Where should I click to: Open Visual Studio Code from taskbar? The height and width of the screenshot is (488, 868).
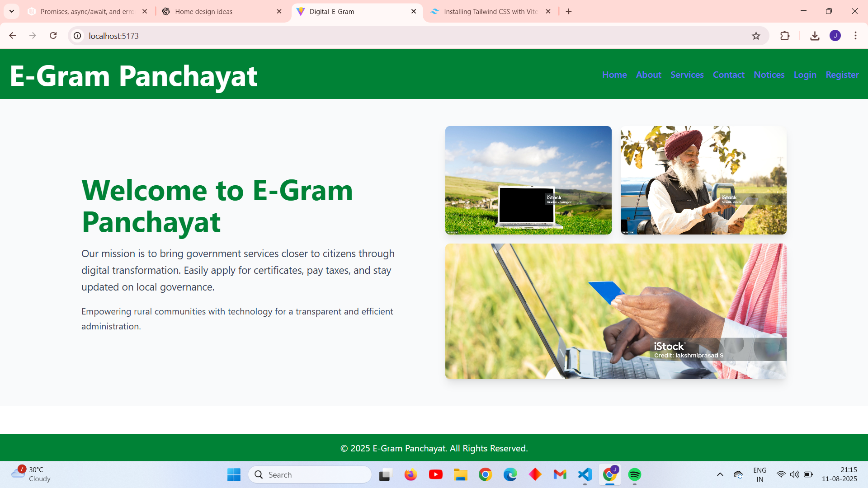pyautogui.click(x=585, y=474)
